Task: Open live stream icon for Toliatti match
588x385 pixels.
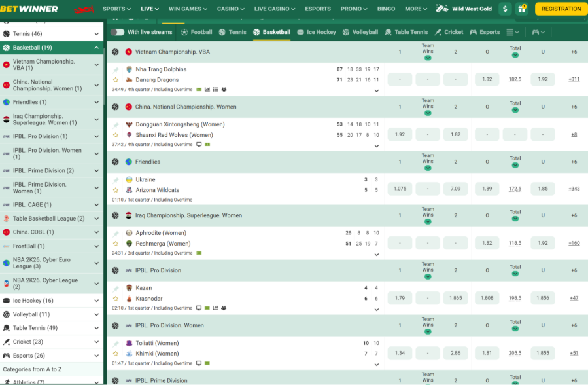Action: tap(199, 363)
